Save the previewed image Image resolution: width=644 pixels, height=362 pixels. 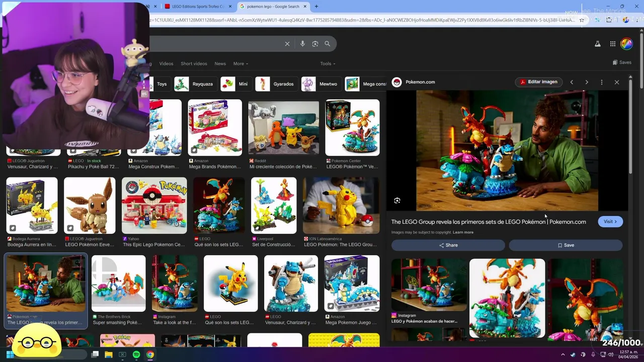(x=566, y=245)
